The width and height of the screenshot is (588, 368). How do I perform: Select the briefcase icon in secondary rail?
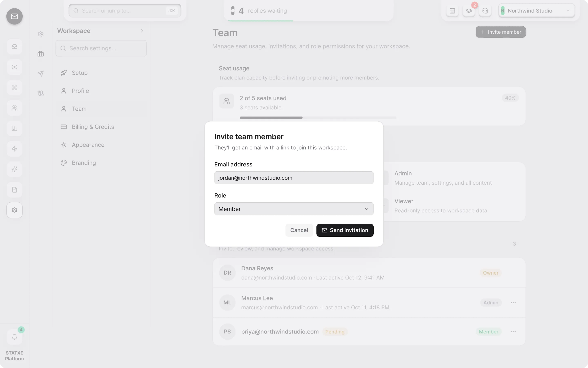(x=41, y=54)
